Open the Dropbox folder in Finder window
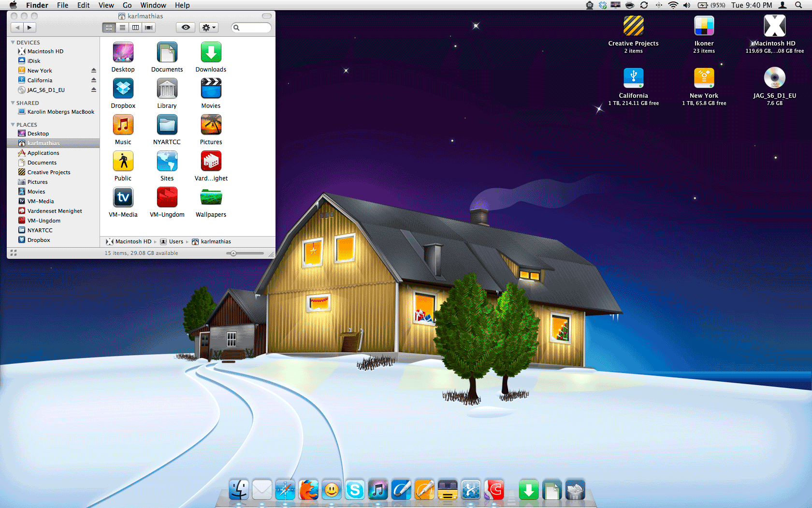The image size is (812, 508). point(123,89)
